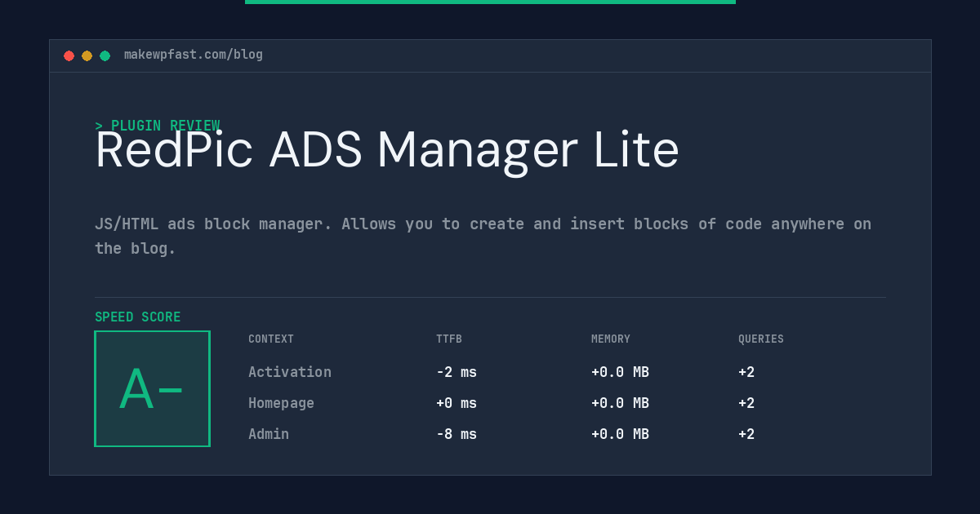Image resolution: width=980 pixels, height=514 pixels.
Task: Click the CONTEXT column header
Action: coord(271,339)
